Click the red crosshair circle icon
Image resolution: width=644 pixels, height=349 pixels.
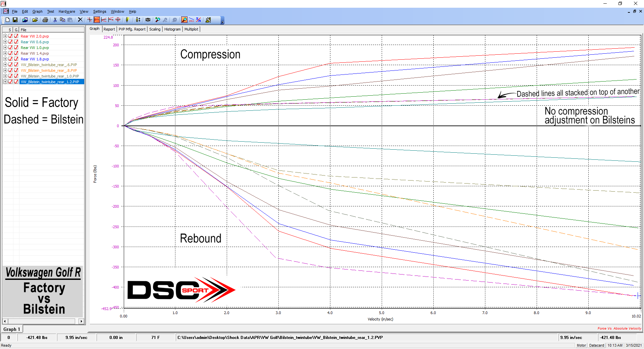pyautogui.click(x=118, y=20)
